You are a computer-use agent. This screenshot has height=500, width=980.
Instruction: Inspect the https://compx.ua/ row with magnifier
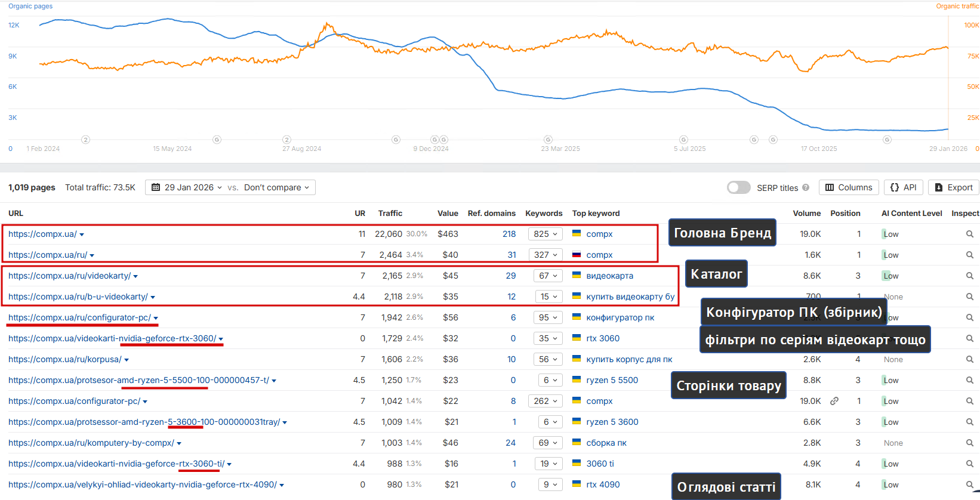tap(970, 234)
